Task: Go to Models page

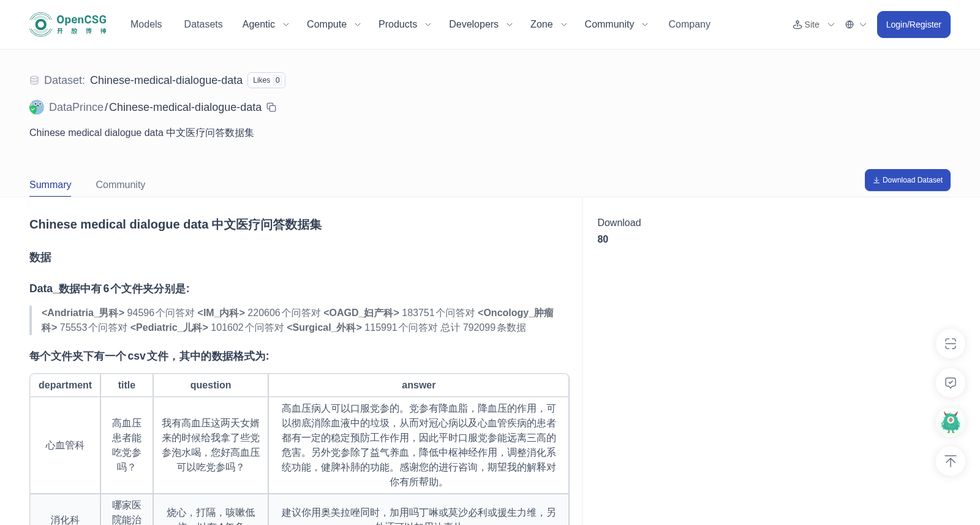Action: point(146,25)
